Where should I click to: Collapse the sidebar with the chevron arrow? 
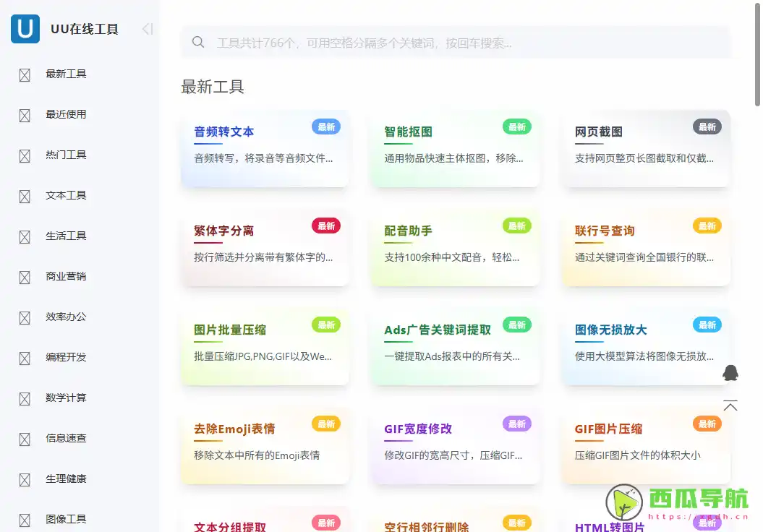coord(147,30)
